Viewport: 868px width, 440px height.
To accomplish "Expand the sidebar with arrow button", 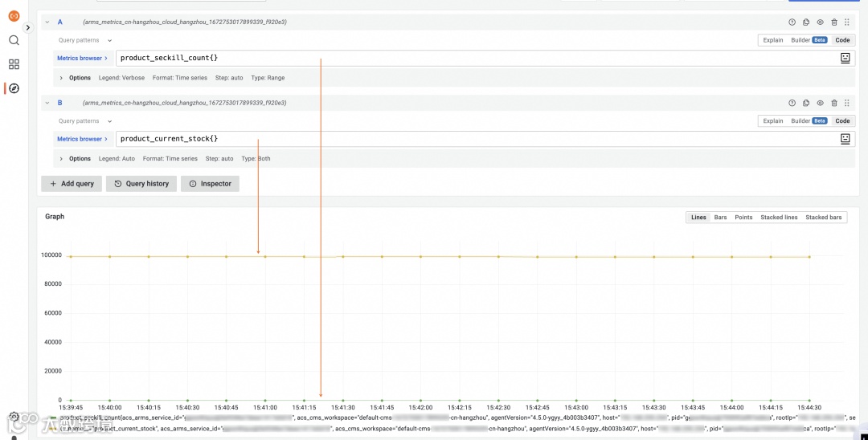I will [27, 27].
